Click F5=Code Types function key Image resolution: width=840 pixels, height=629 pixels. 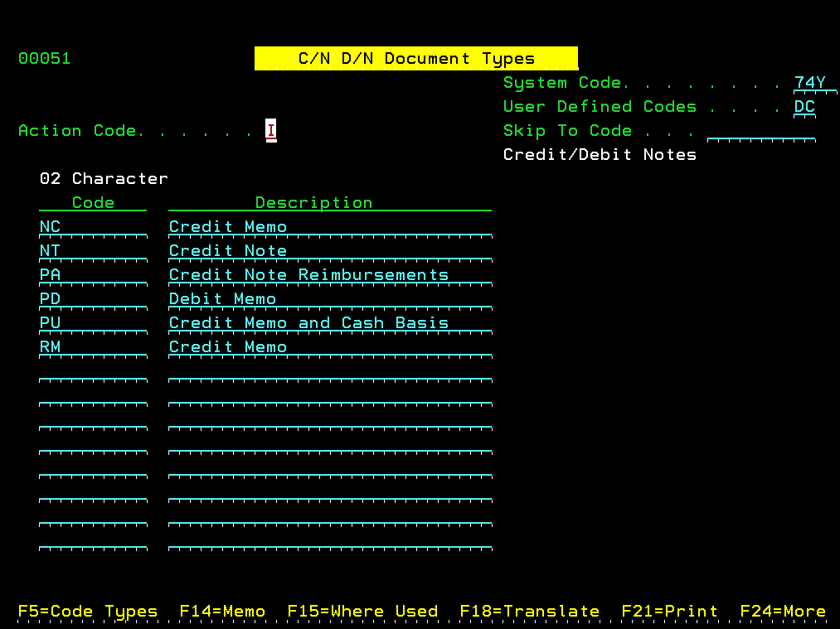(x=88, y=612)
